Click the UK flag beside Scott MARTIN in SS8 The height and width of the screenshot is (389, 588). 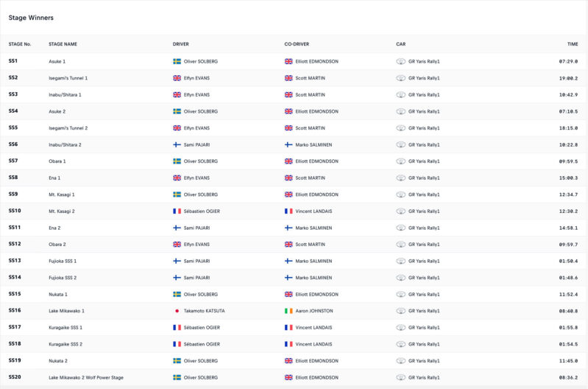pyautogui.click(x=288, y=178)
